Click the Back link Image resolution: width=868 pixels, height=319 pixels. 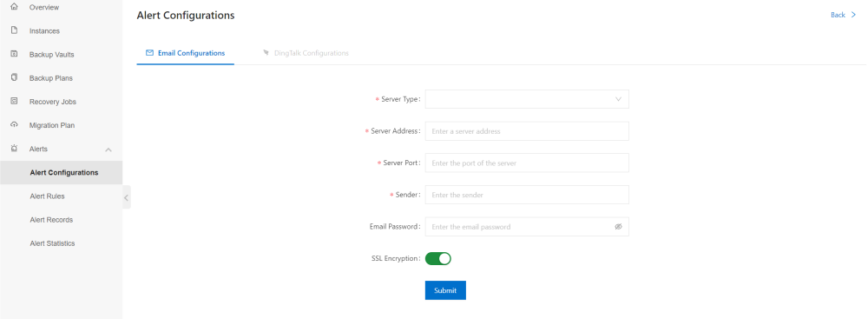click(x=838, y=15)
